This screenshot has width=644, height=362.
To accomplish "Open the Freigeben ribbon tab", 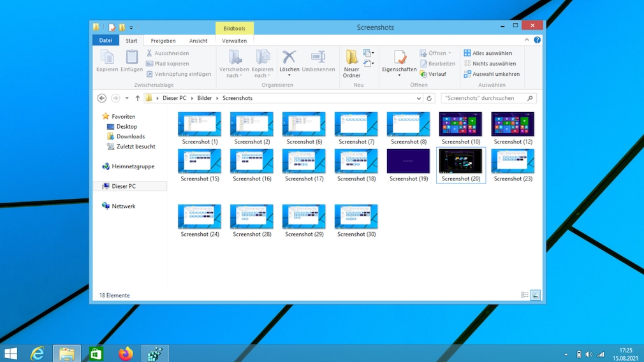I will click(x=163, y=41).
